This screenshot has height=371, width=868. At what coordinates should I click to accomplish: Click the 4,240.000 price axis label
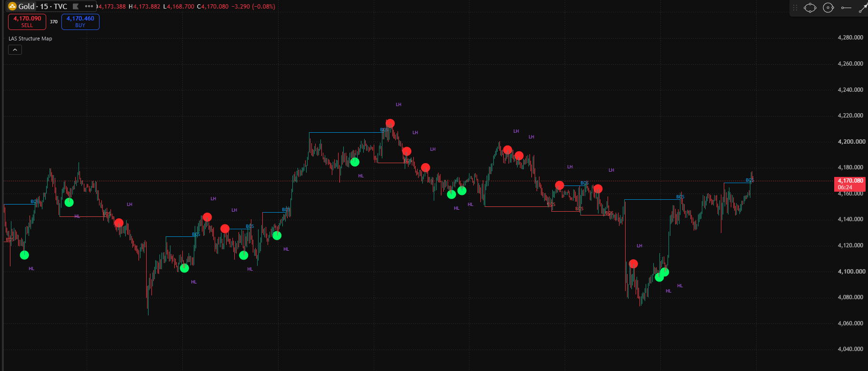point(850,90)
